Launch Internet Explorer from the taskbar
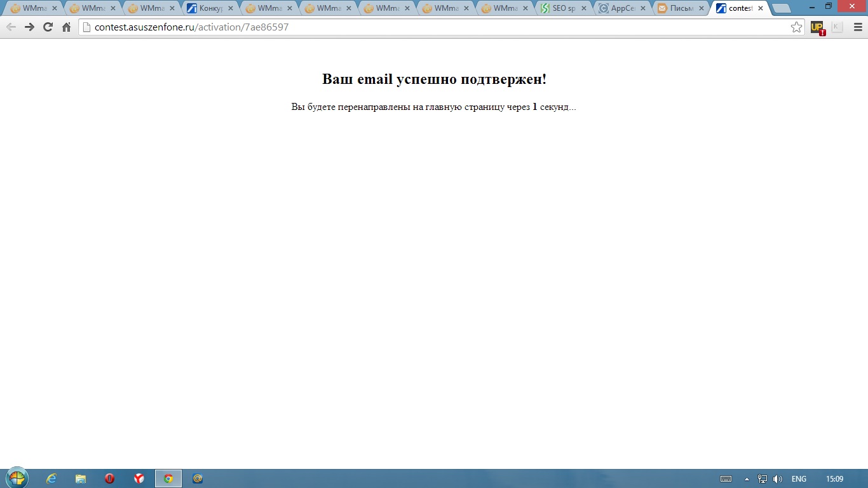868x488 pixels. [x=51, y=478]
